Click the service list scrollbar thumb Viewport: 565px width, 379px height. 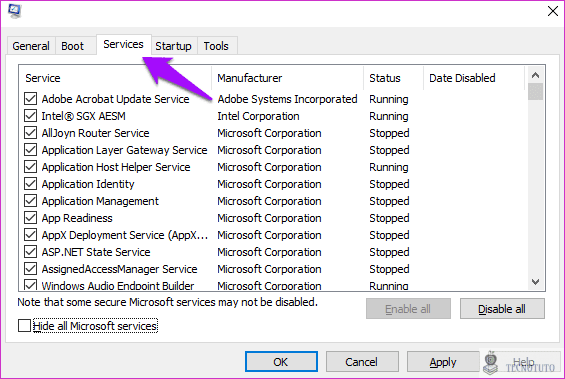535,92
